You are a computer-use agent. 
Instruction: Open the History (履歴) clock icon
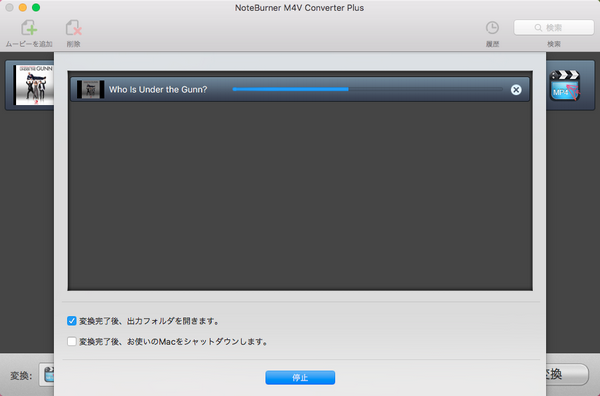tap(492, 28)
